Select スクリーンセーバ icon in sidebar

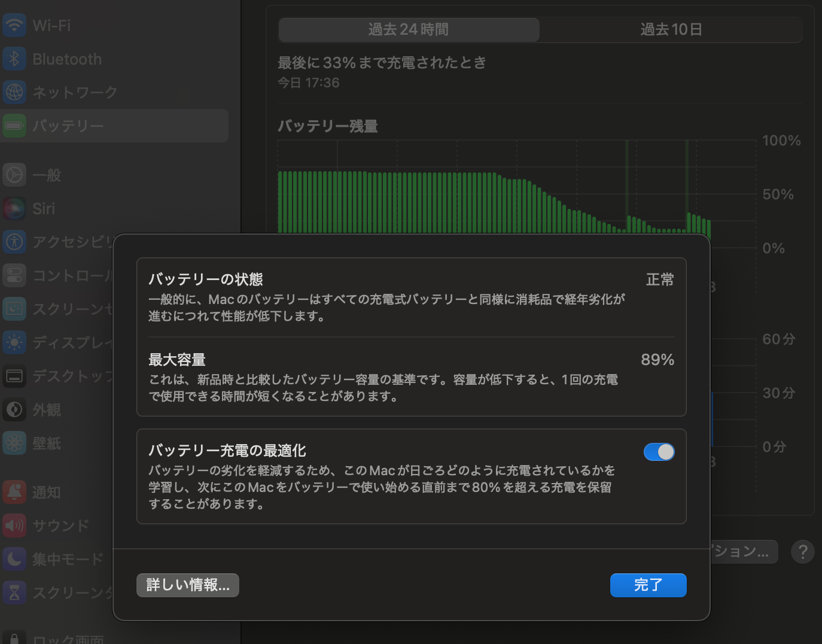click(x=14, y=309)
